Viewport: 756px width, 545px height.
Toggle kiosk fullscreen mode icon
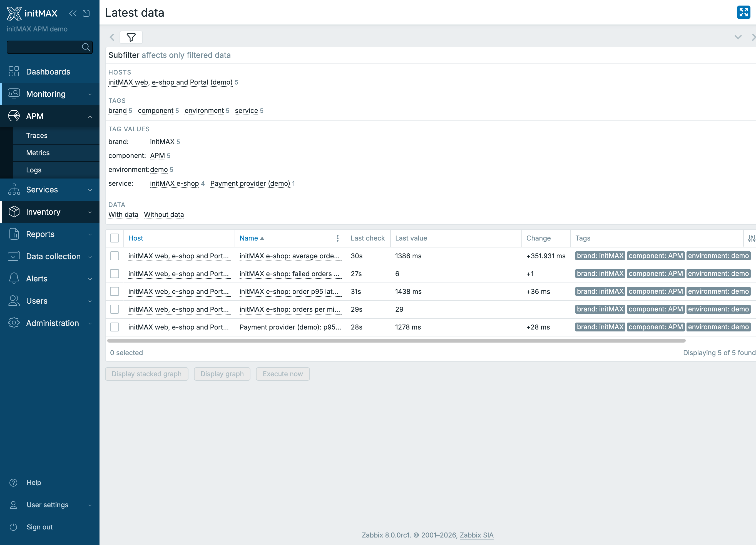click(x=743, y=12)
